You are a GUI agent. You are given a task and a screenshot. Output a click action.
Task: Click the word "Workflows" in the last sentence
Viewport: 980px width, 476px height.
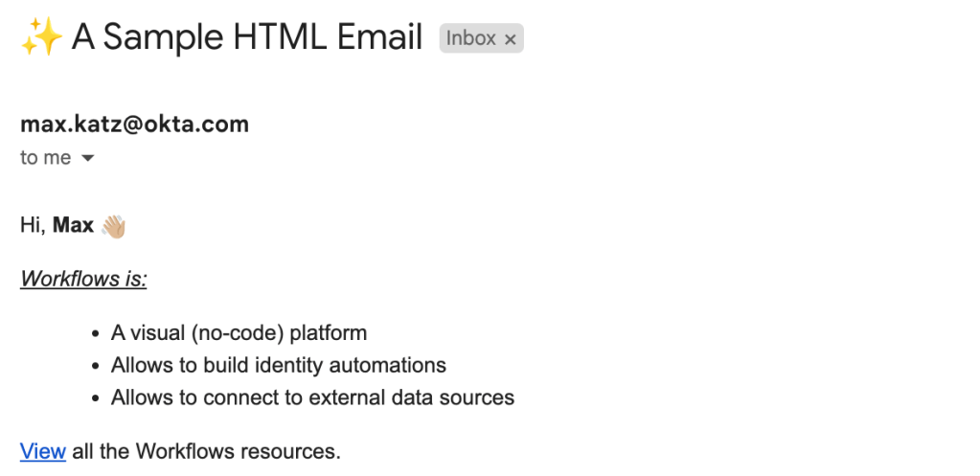point(181,451)
